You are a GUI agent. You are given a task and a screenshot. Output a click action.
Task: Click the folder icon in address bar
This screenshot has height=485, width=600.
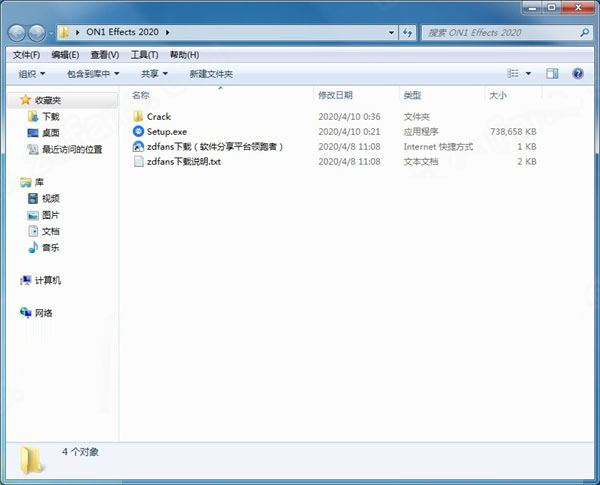64,33
